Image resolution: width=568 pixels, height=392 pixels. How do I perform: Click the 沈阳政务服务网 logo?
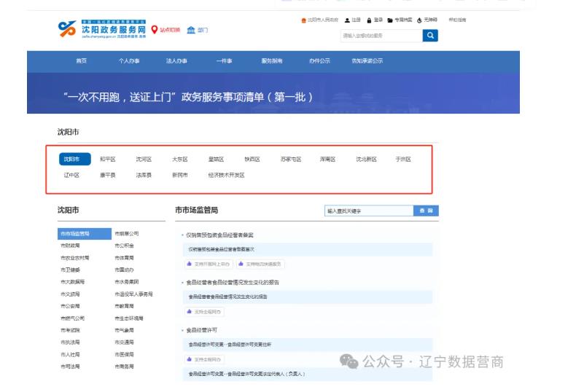pyautogui.click(x=101, y=29)
